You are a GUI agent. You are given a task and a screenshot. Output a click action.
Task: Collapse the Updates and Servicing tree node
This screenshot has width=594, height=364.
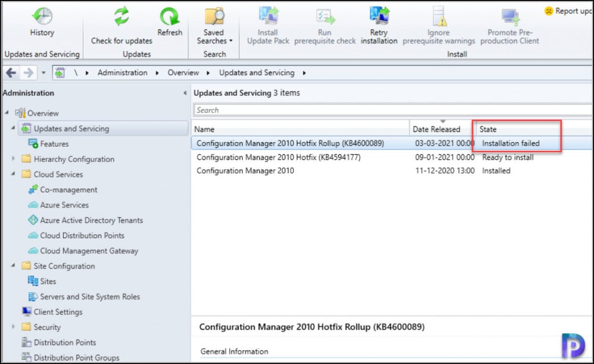pos(13,128)
